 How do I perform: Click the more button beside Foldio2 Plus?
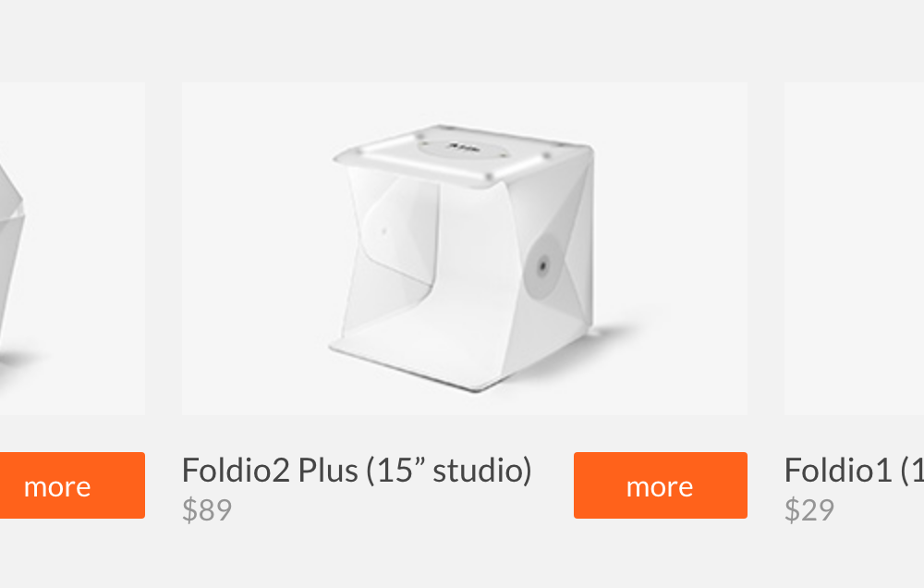pos(660,485)
